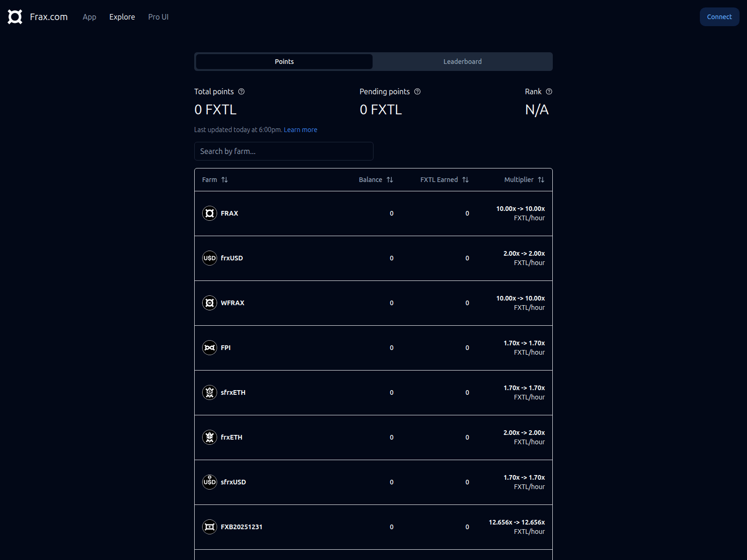Select the sfrxUSD farm name
The height and width of the screenshot is (560, 747).
(233, 482)
